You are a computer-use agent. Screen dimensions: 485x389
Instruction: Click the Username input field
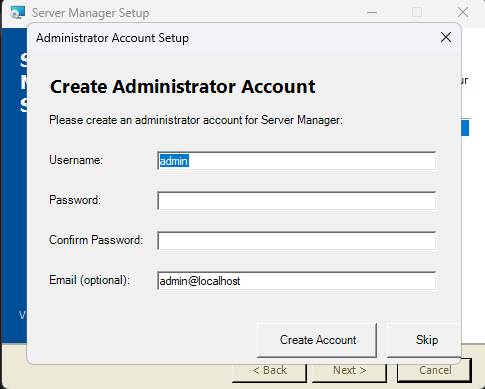(x=296, y=161)
